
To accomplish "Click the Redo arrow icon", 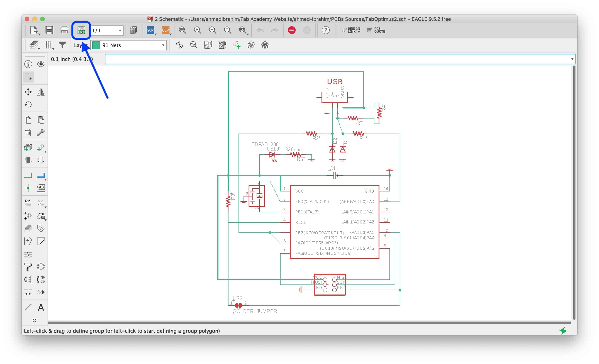I will tap(275, 30).
